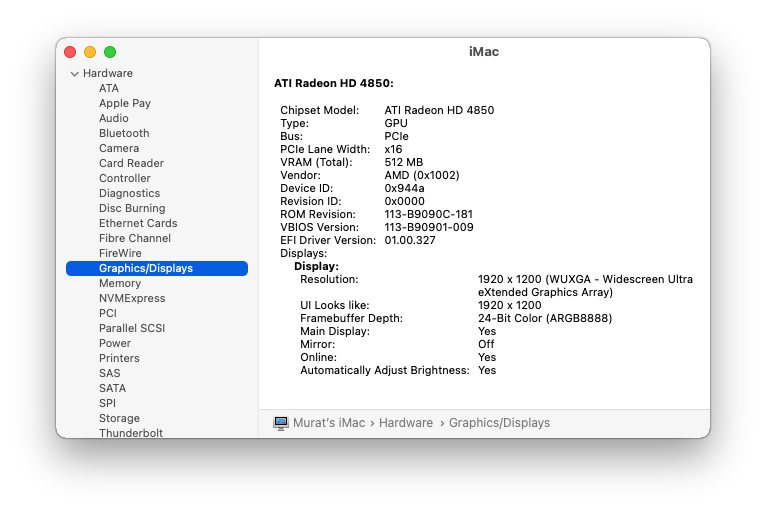Screen dimensions: 766x512
Task: Select Disc Burning in sidebar
Action: [x=132, y=208]
